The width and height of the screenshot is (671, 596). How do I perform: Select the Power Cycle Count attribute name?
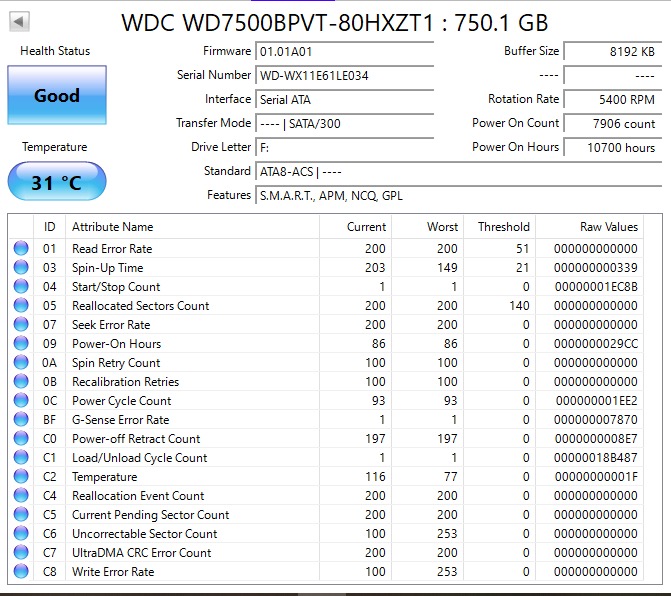coord(122,401)
